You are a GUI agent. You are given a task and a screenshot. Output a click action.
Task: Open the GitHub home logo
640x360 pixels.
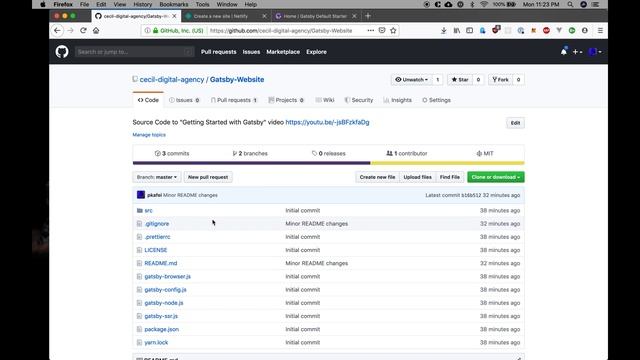point(62,52)
